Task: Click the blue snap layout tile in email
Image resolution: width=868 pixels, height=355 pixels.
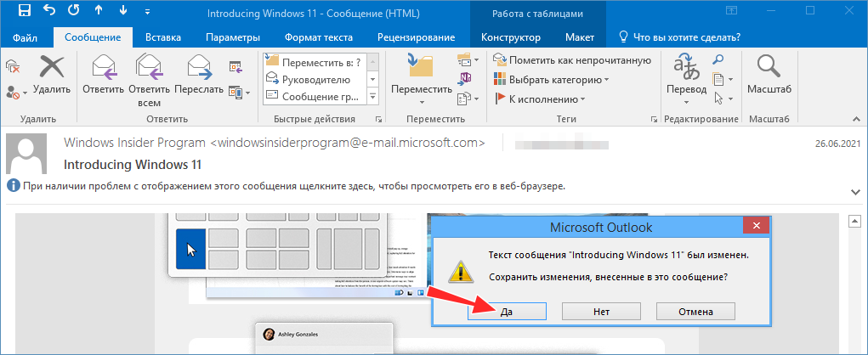Action: pos(191,249)
